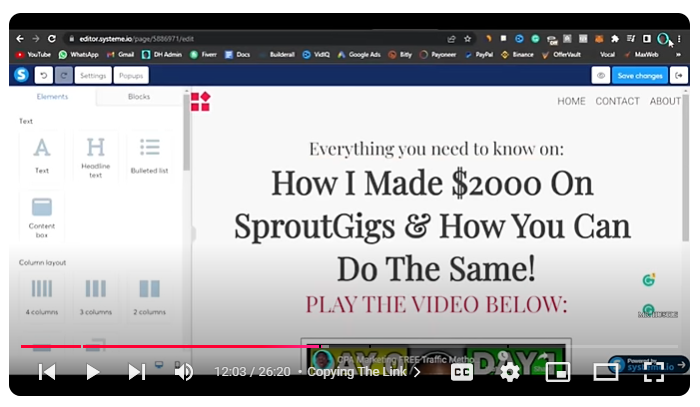Open the YouTube bookmark
The width and height of the screenshot is (700, 407).
(x=33, y=54)
